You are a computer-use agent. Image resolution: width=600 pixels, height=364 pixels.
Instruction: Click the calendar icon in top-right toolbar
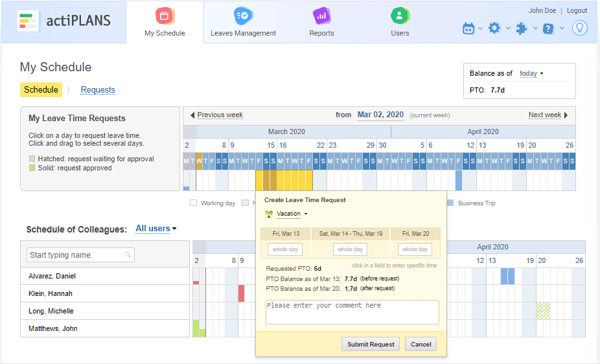point(468,28)
